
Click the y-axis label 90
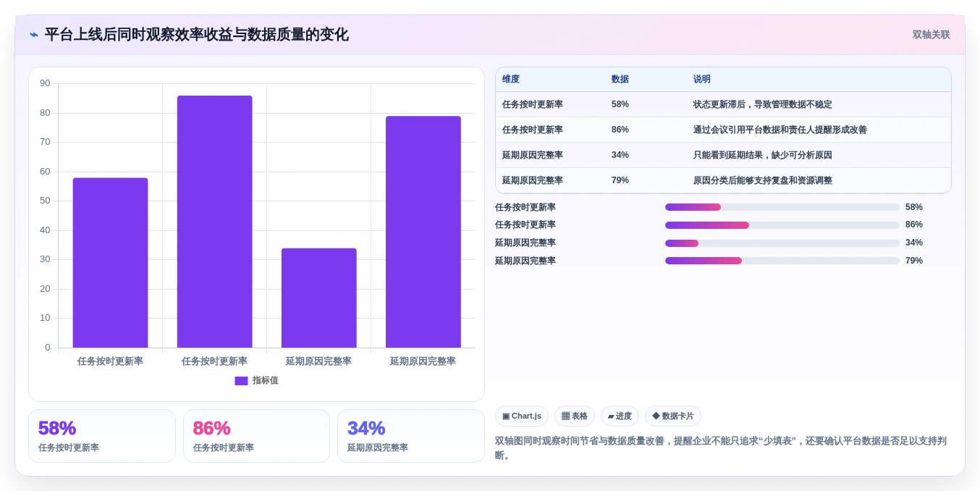(45, 83)
